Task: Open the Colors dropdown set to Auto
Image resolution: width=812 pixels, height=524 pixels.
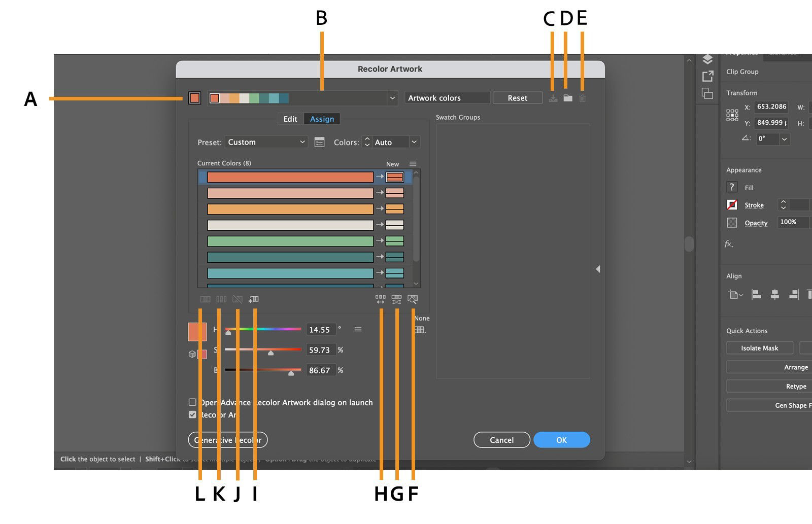Action: point(395,142)
